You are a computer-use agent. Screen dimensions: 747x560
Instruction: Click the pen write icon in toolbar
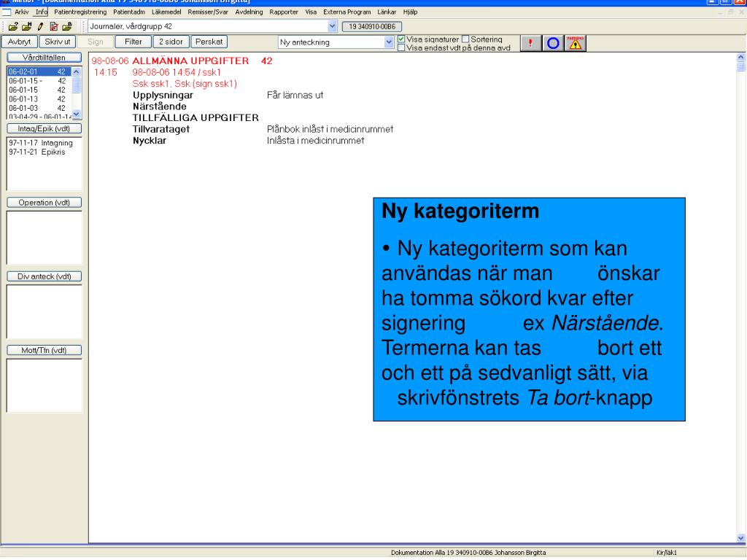41,27
